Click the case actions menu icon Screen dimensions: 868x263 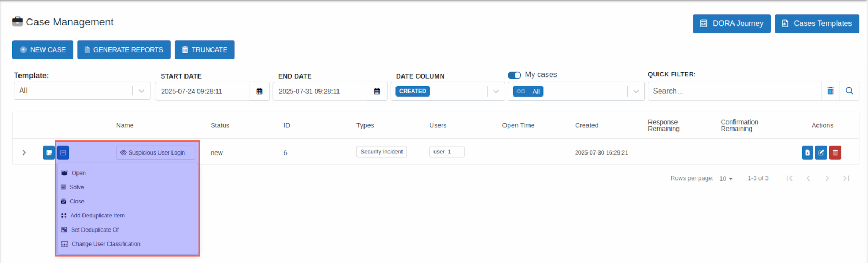tap(63, 153)
